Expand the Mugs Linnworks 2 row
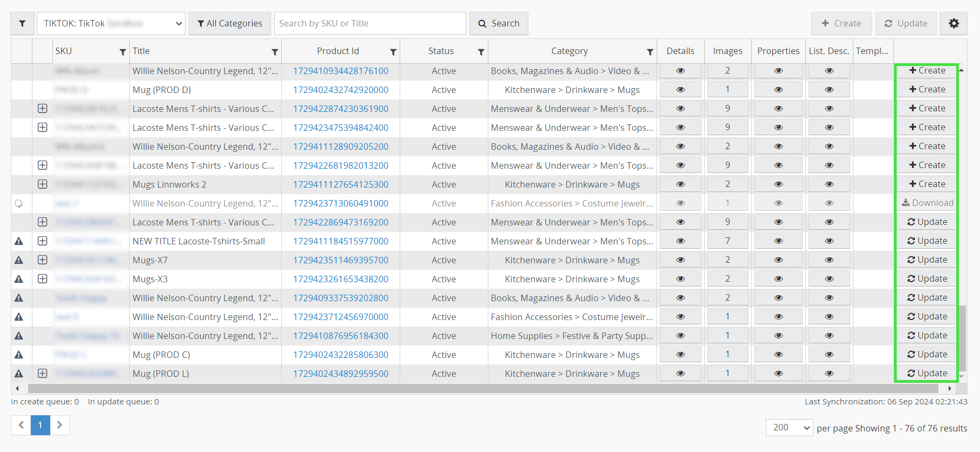The image size is (980, 452). tap(42, 184)
